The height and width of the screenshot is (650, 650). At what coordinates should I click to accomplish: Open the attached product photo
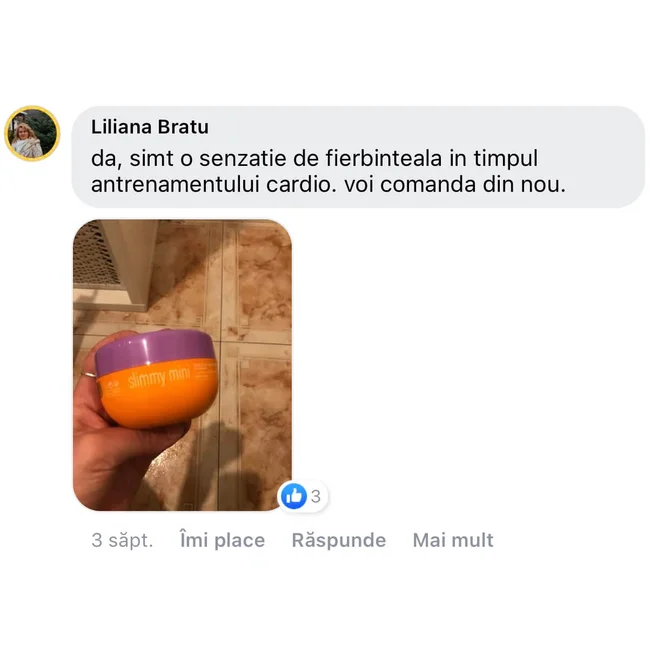(182, 365)
